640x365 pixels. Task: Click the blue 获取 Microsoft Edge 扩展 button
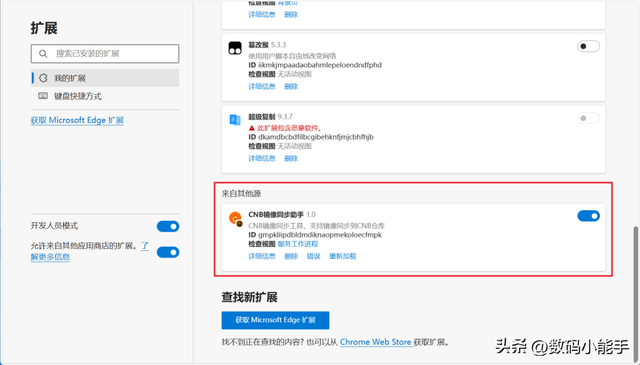[276, 320]
